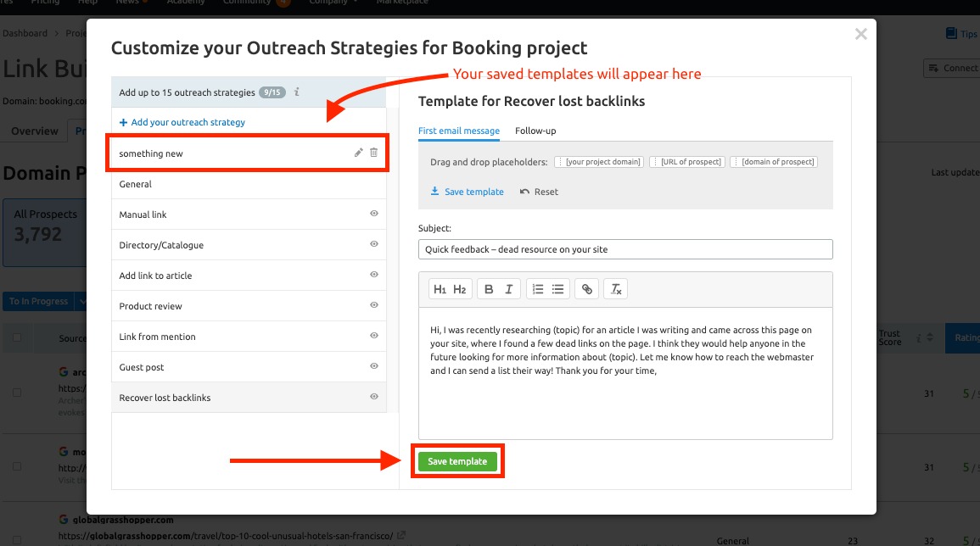Select Link from mention strategy
The width and height of the screenshot is (980, 546).
pyautogui.click(x=249, y=337)
